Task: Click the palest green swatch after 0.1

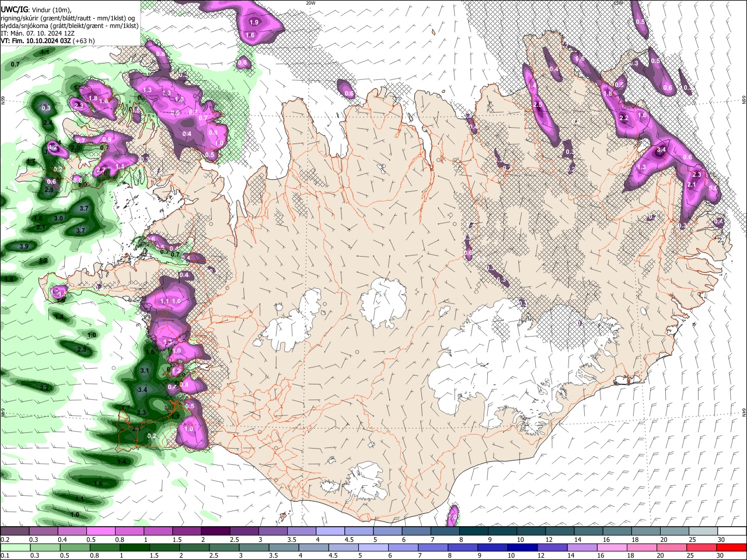Action: click(15, 547)
